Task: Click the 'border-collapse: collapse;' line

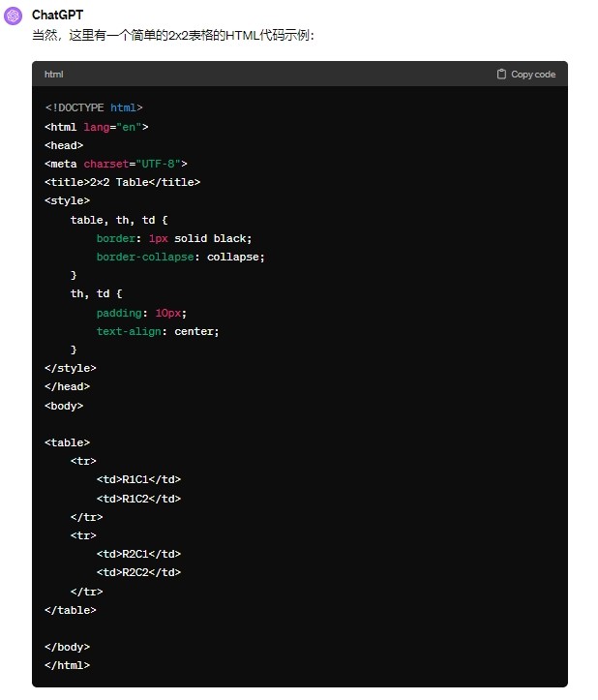Action: click(x=181, y=257)
